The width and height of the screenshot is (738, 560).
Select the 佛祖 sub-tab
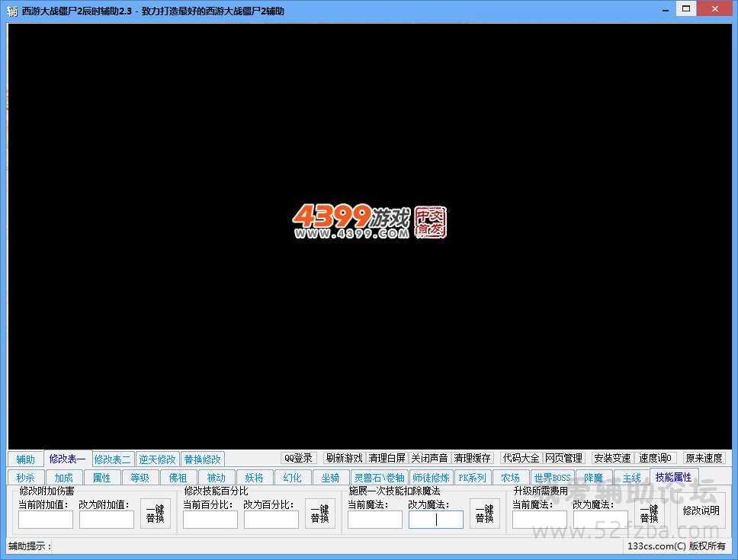178,478
